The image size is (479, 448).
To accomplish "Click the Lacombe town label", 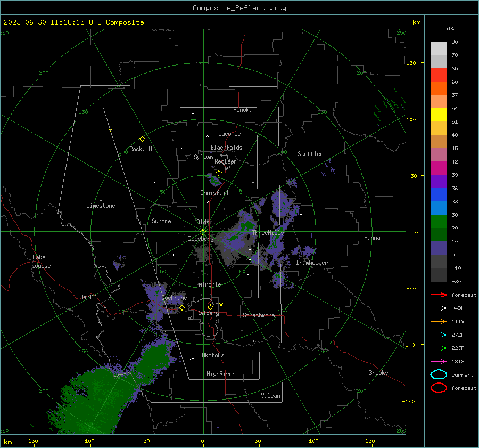I will [x=229, y=134].
